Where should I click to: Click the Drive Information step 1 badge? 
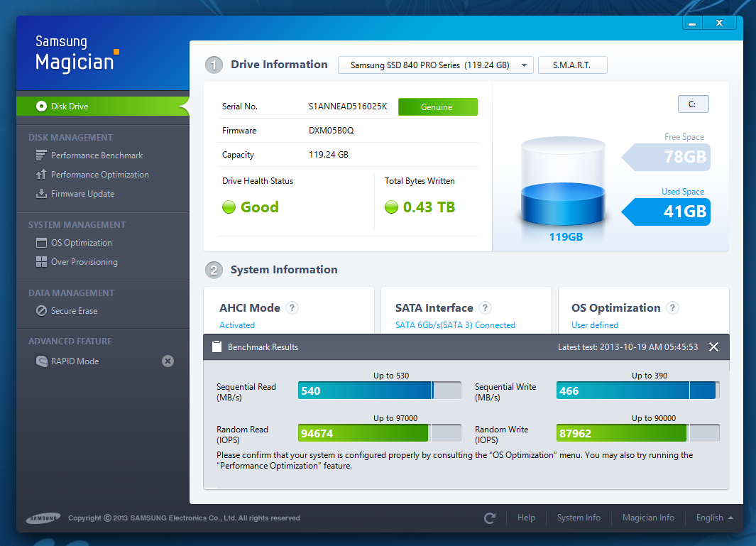[214, 65]
